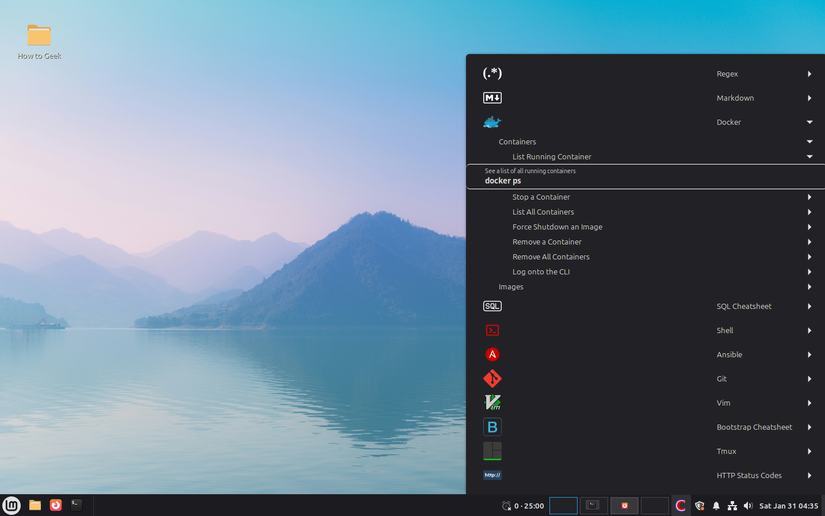Open the Shell cheatsheet menu entry
Screen dimensions: 825x516
[725, 330]
